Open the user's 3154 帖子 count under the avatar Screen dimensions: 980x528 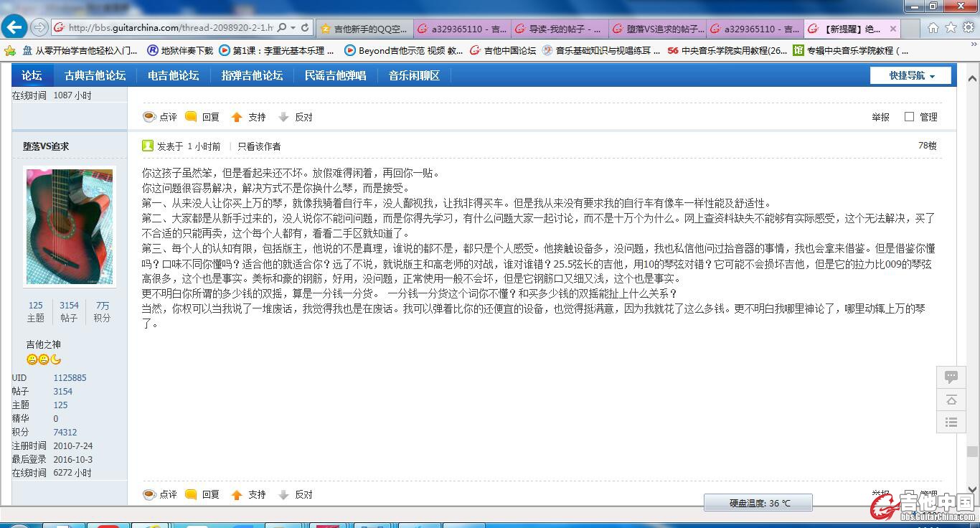pos(69,305)
